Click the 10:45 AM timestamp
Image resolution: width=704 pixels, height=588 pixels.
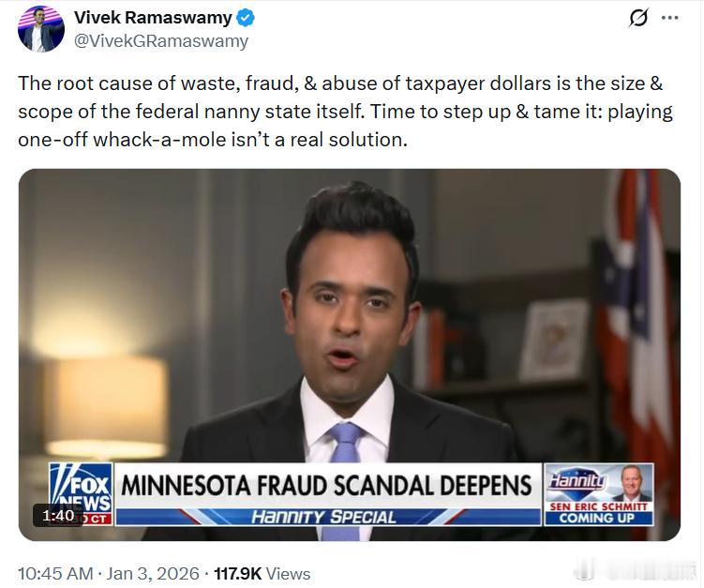pyautogui.click(x=55, y=574)
